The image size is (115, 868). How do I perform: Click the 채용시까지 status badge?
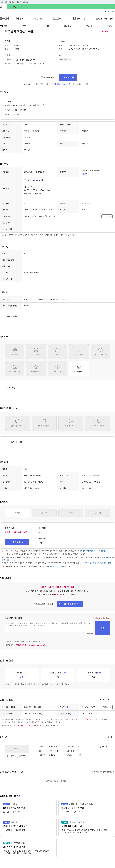click(x=105, y=32)
